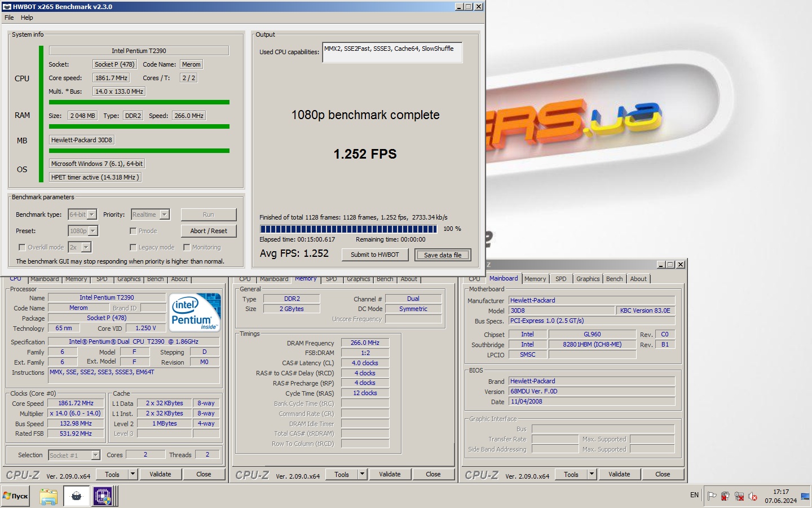Select SPD tab in CPU-Z Mainboard window
Screen dimensions: 812x508
click(561, 279)
